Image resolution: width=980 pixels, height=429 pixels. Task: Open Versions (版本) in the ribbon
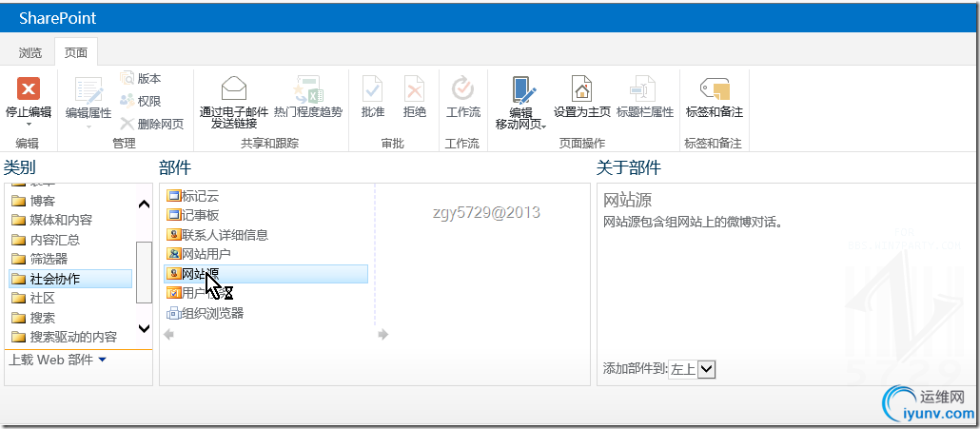click(x=141, y=79)
